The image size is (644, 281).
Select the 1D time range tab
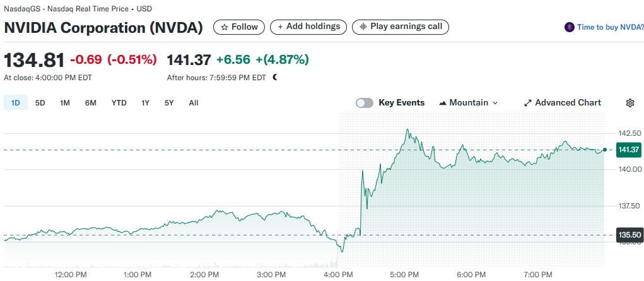[x=16, y=103]
